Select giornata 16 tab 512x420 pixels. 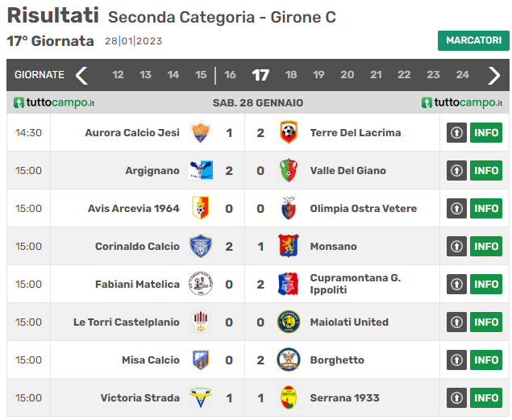230,75
